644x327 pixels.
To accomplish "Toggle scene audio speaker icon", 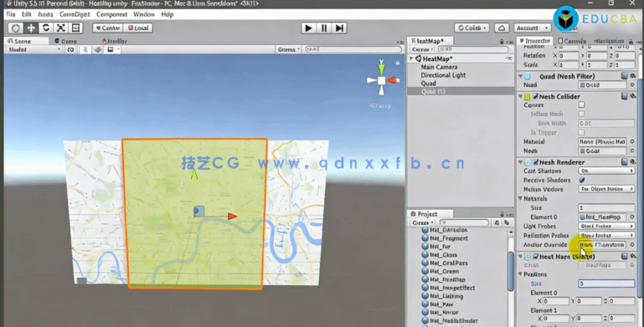I will 98,49.
